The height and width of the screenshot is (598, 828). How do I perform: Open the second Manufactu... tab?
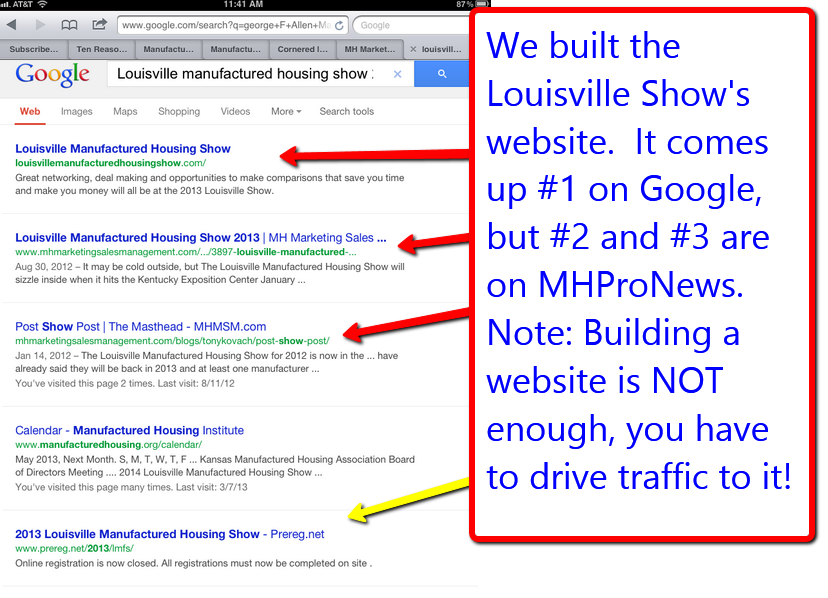point(236,49)
